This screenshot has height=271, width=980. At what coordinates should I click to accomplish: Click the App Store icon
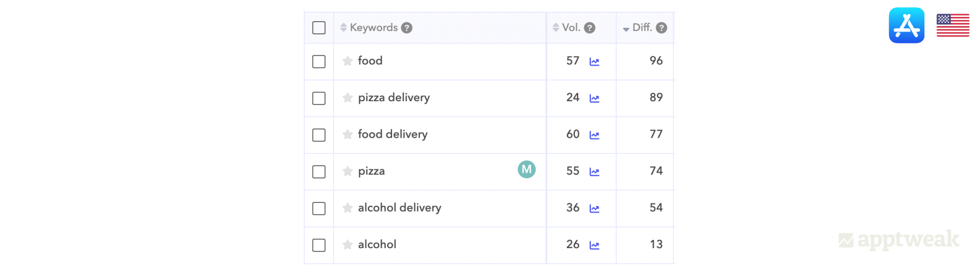(906, 25)
